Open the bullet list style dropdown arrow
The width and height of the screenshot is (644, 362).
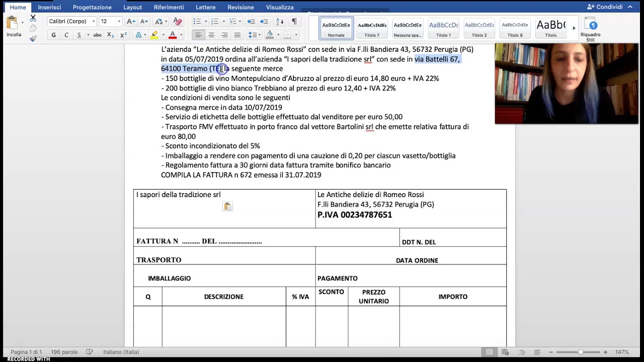[205, 21]
